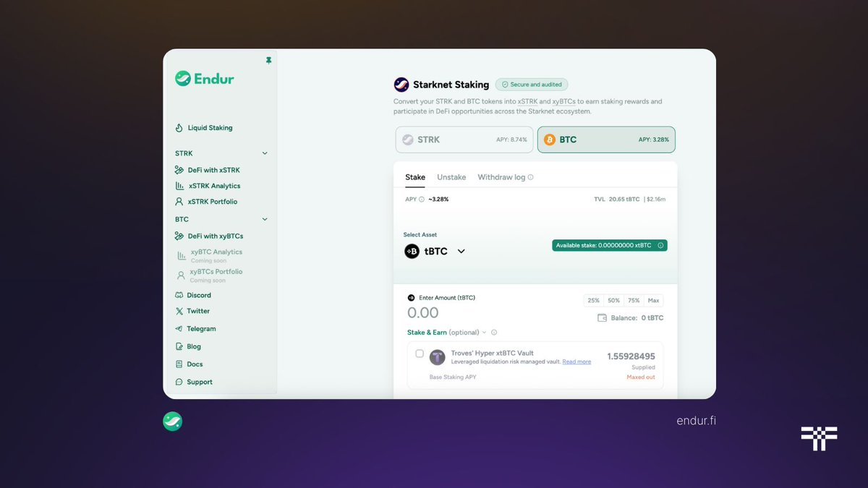Viewport: 868px width, 488px height.
Task: Click the pin icon atop the sidebar
Action: coord(268,61)
